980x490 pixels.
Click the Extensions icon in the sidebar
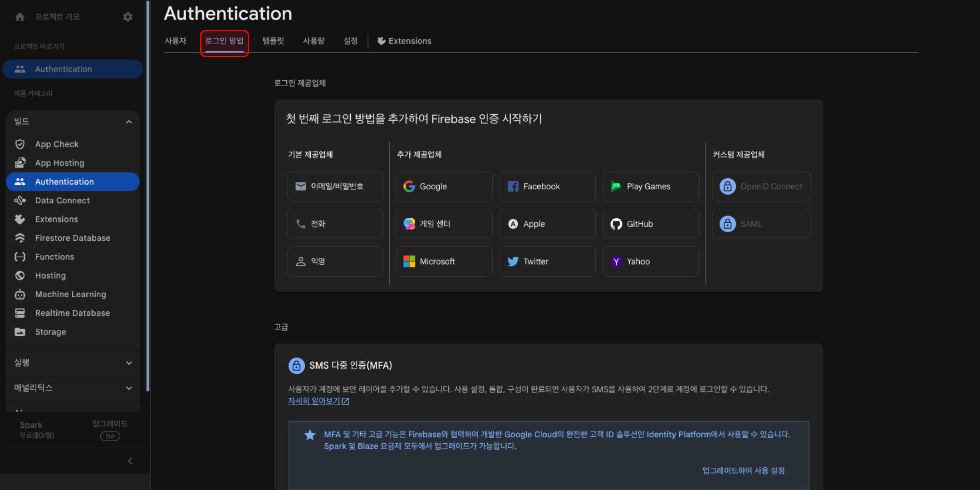[20, 219]
